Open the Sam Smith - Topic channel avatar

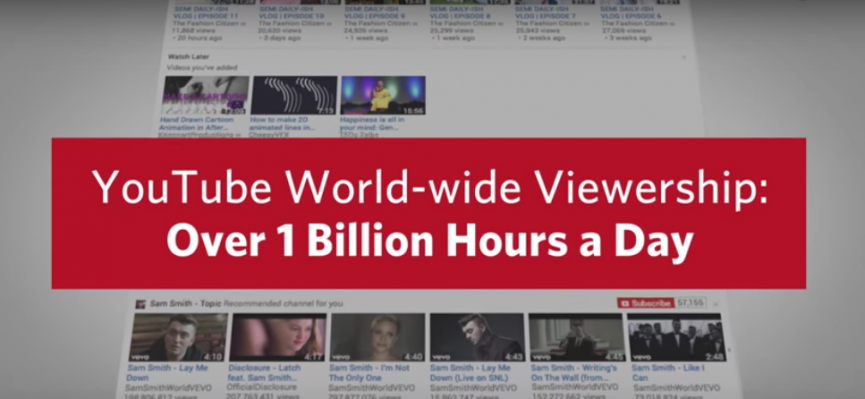[x=141, y=304]
